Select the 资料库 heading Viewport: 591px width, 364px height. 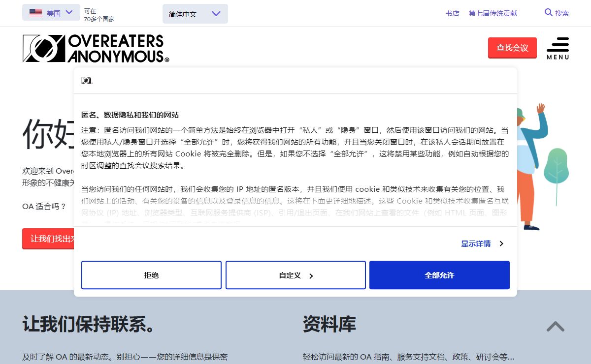click(x=329, y=325)
